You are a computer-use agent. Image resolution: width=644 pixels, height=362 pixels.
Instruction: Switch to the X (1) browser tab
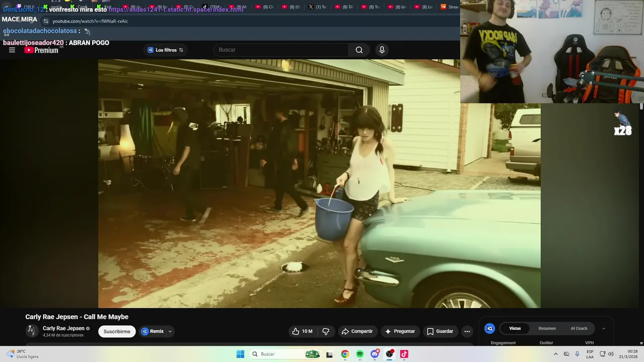(x=317, y=7)
